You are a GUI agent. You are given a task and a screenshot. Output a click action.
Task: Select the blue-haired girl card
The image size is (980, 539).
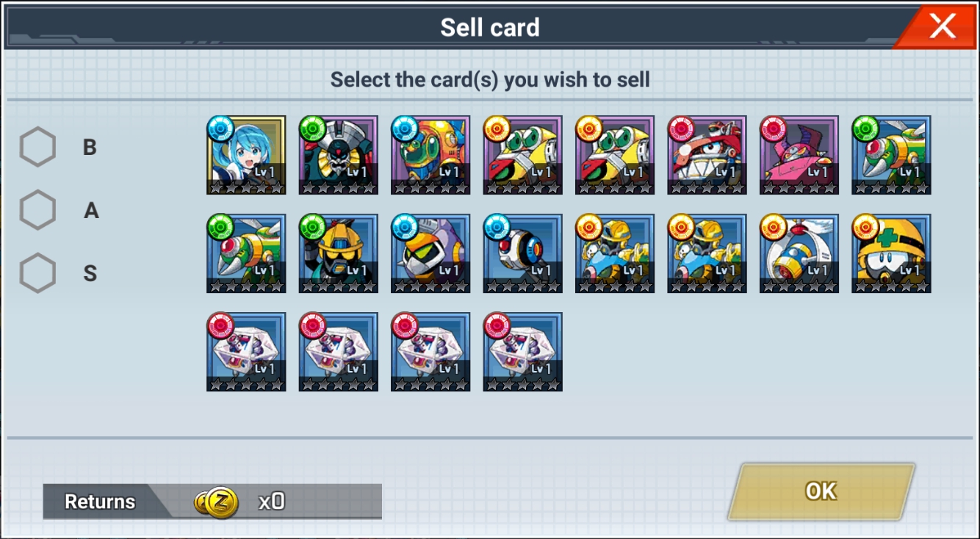tap(246, 155)
